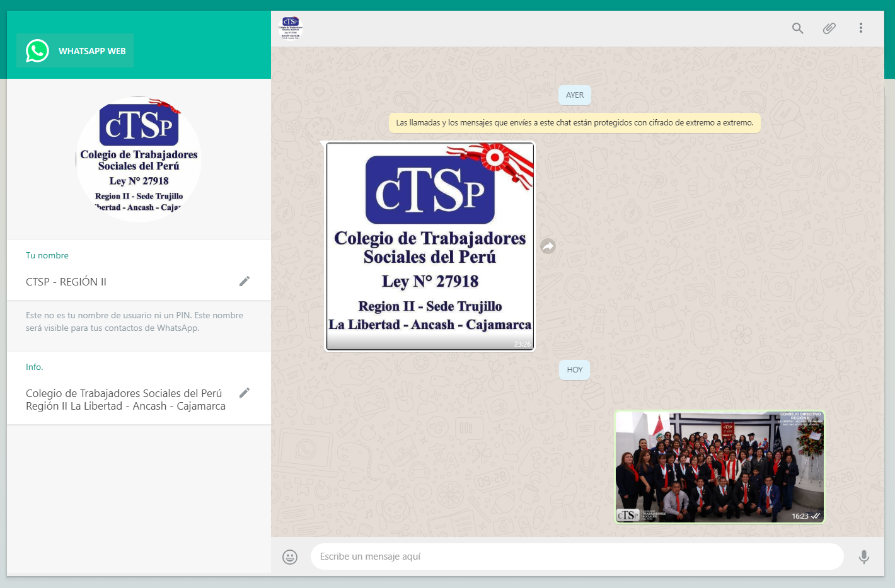Click the WHATSAPP WEB header label

pos(92,51)
